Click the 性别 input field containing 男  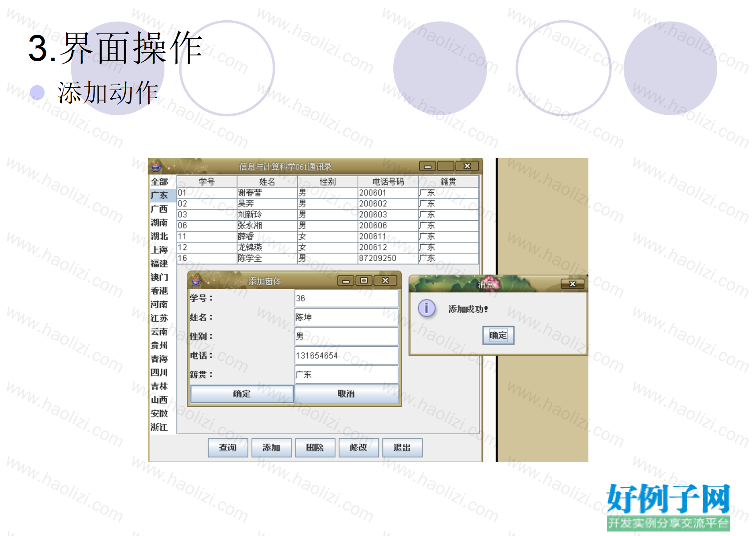click(346, 336)
